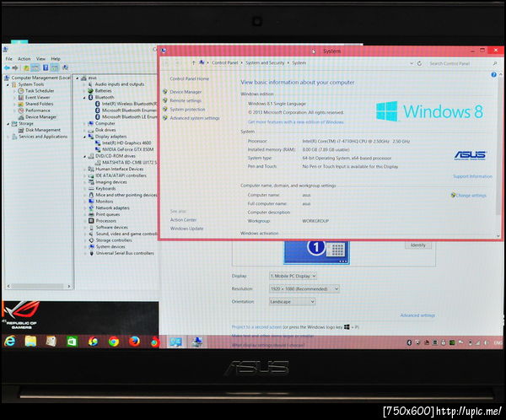
Task: Open the Orientation Landscape dropdown
Action: tap(293, 302)
